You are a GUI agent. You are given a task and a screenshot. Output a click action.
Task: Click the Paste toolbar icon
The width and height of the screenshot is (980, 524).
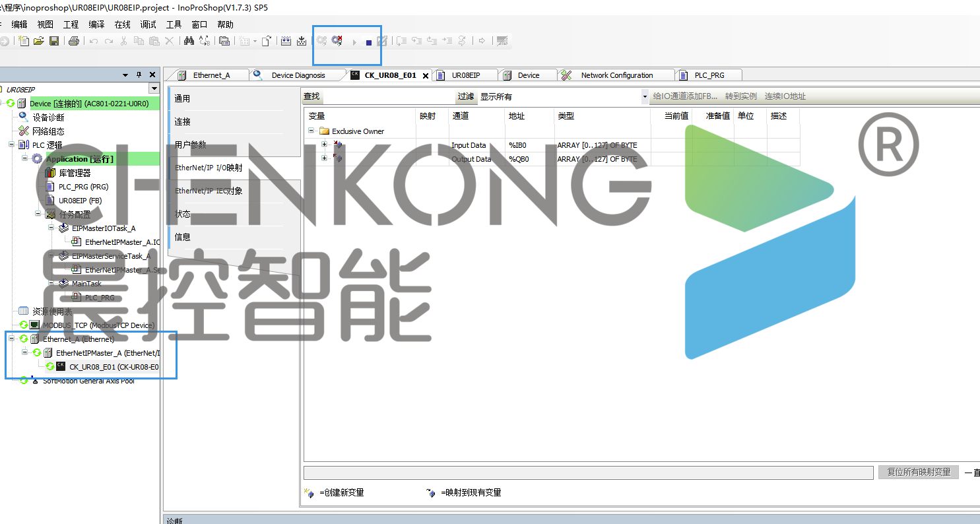coord(154,41)
